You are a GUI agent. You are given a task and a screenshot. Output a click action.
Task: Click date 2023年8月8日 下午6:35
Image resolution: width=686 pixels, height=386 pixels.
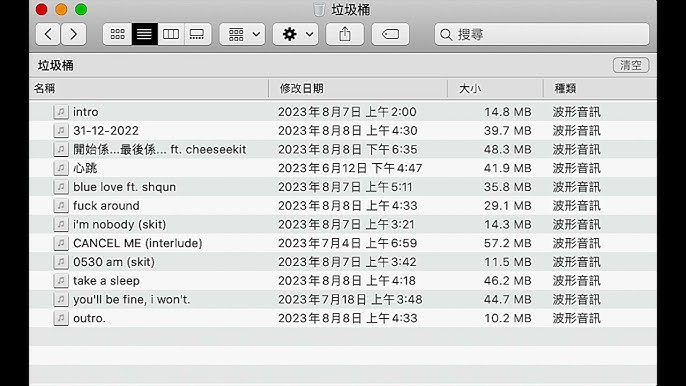pos(347,149)
